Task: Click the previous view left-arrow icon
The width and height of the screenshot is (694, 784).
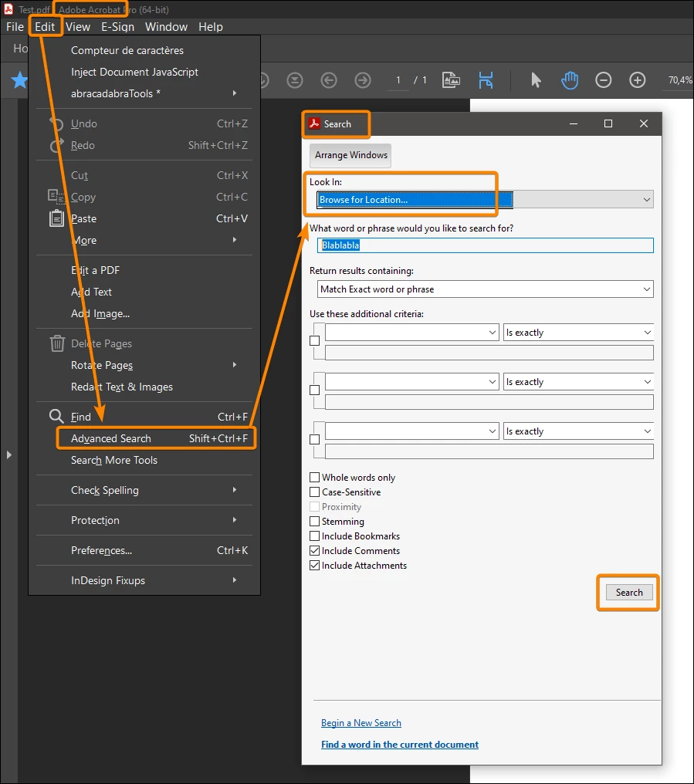Action: tap(329, 80)
